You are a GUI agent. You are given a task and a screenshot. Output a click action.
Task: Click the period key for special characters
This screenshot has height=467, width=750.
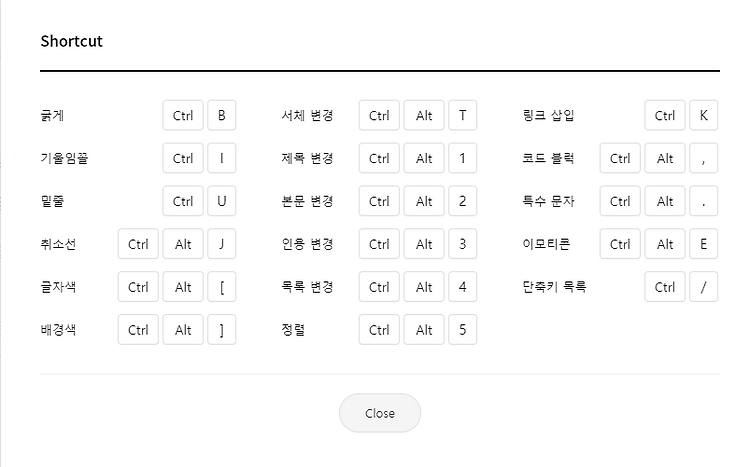click(x=704, y=201)
